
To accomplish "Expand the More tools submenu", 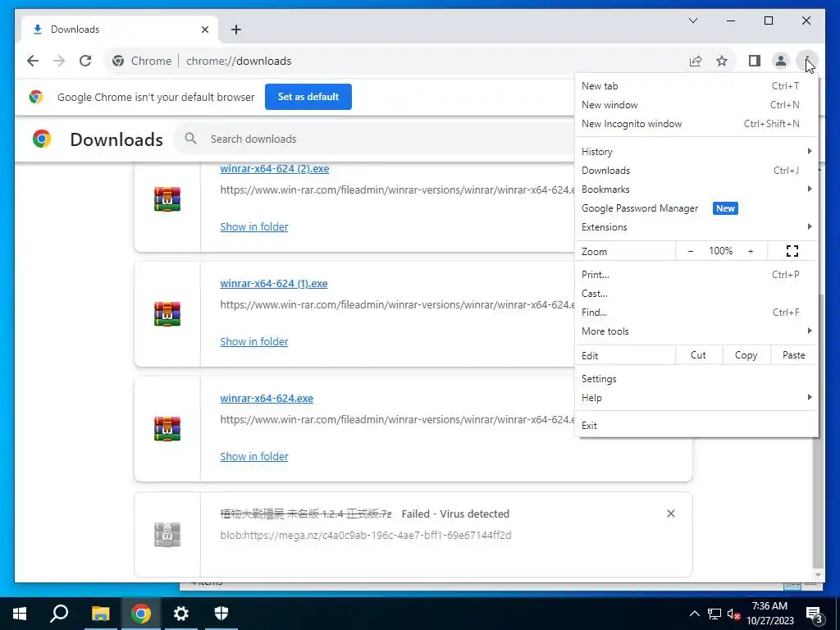I will click(696, 331).
